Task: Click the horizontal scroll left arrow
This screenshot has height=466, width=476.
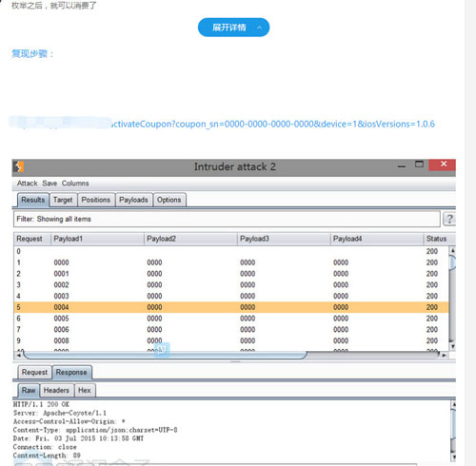Action: 19,356
